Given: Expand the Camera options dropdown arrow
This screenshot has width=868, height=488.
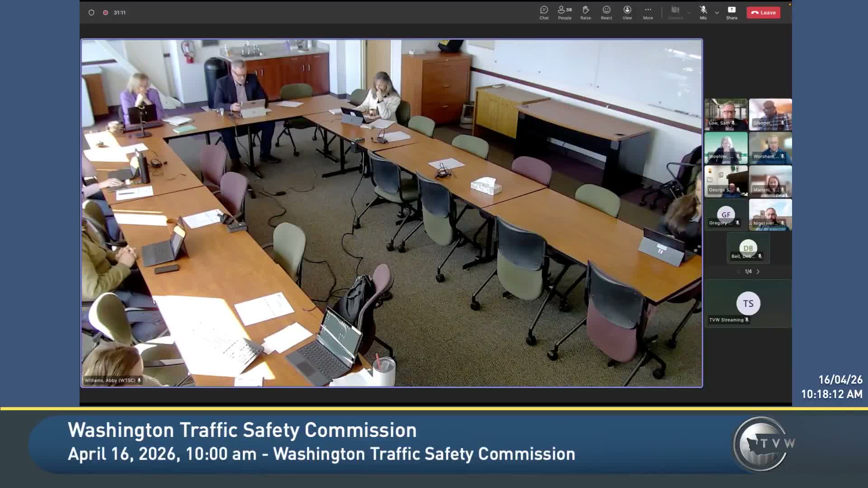Looking at the screenshot, I should [689, 13].
